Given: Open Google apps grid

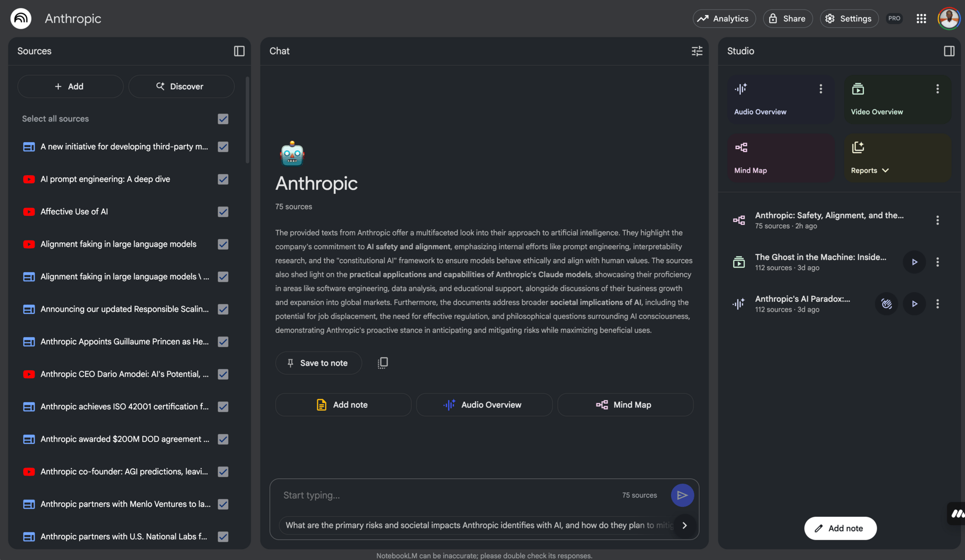Looking at the screenshot, I should 921,19.
